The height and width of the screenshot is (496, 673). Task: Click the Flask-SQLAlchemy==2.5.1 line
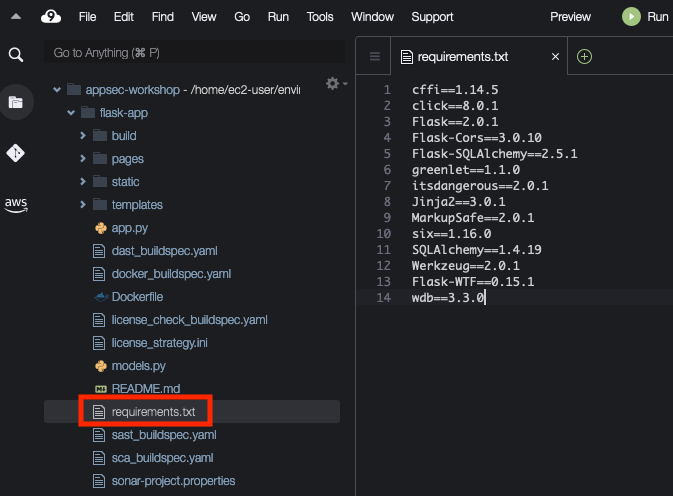point(494,154)
